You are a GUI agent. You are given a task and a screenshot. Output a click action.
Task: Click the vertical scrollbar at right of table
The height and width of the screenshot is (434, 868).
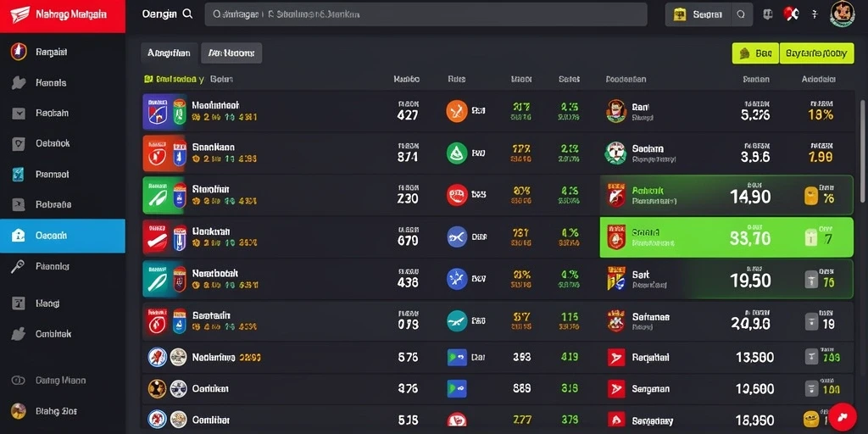861,151
